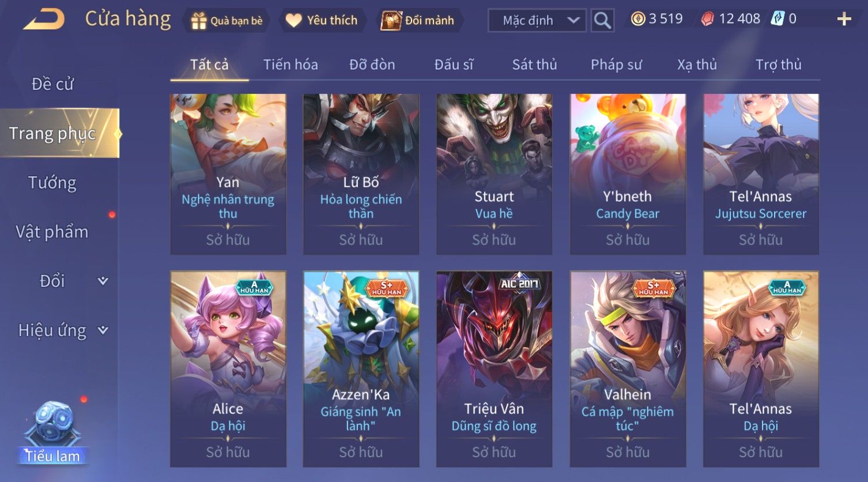Select Triệu Vân Dũng sĩ đồ long card

pyautogui.click(x=494, y=369)
